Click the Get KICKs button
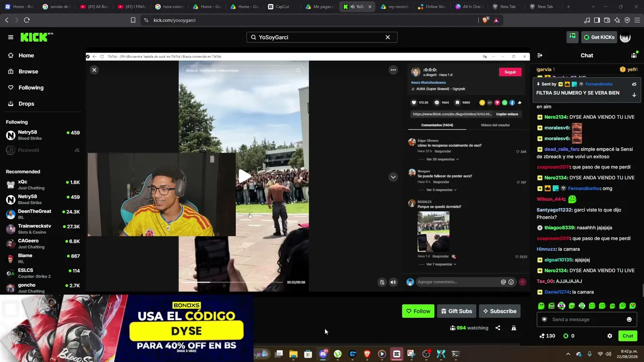Image resolution: width=644 pixels, height=362 pixels. (x=599, y=37)
